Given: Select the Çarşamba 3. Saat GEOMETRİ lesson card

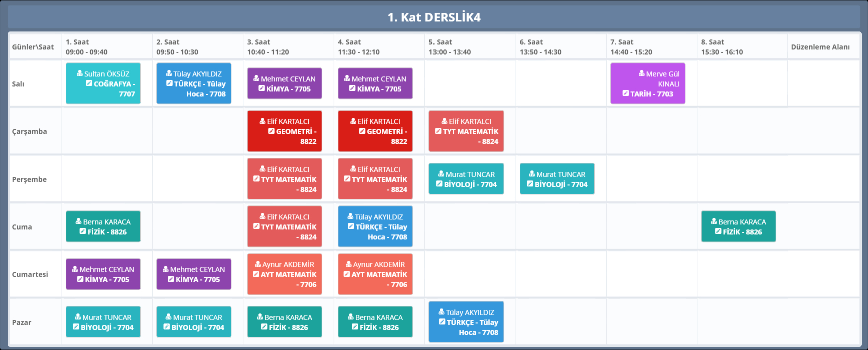Looking at the screenshot, I should point(284,131).
